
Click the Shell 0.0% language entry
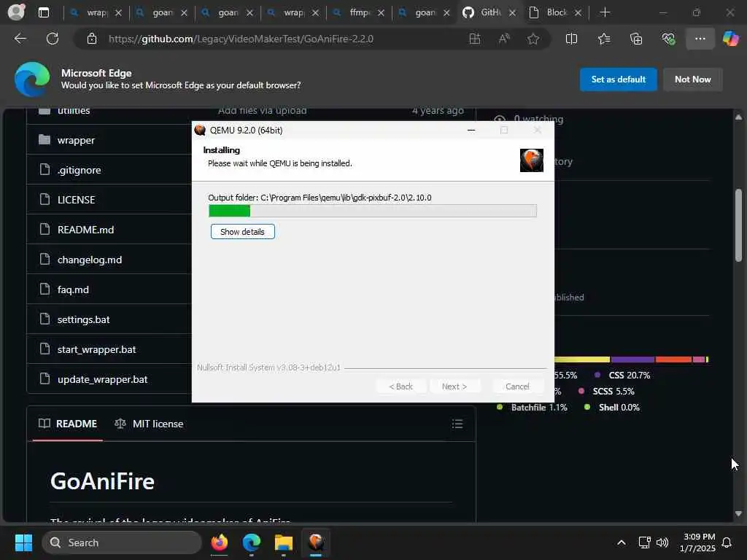click(612, 408)
